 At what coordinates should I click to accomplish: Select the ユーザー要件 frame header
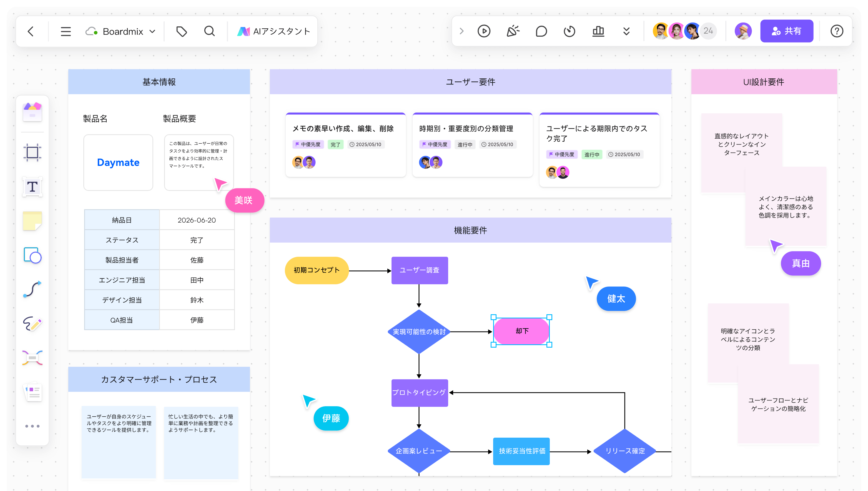[470, 82]
